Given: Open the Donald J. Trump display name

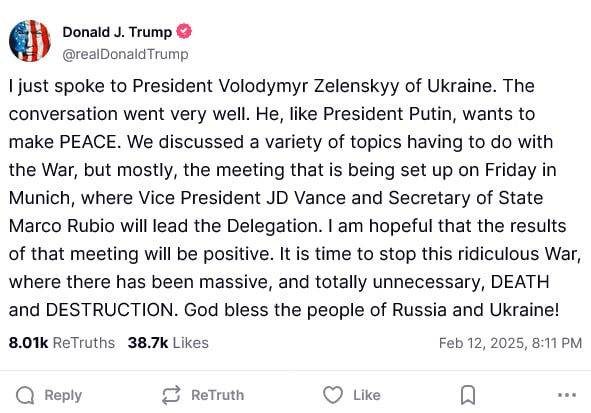Looking at the screenshot, I should 117,32.
